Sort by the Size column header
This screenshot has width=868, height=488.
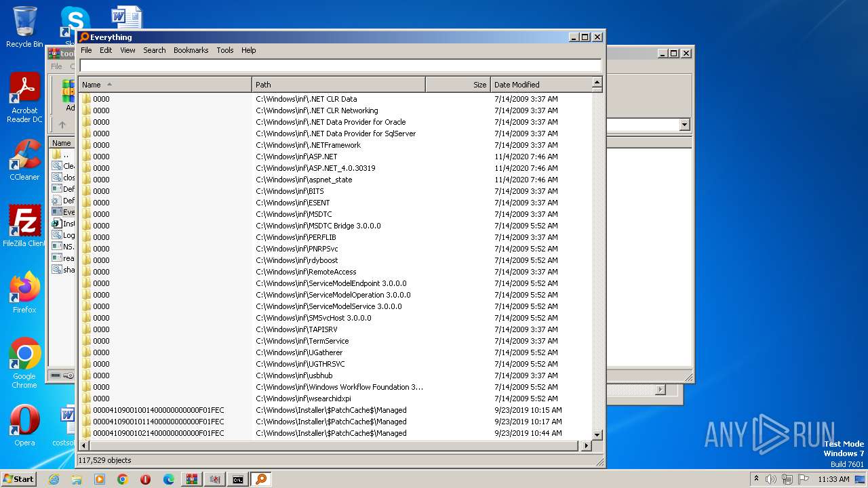pyautogui.click(x=458, y=85)
